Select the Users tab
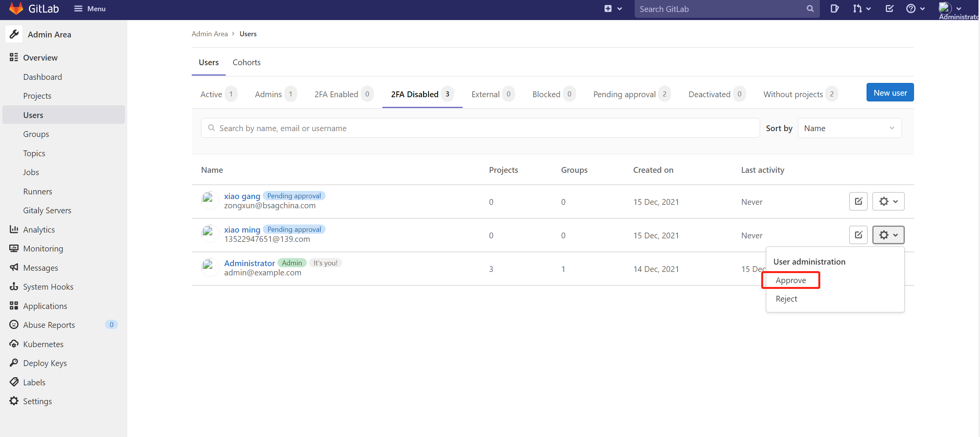The height and width of the screenshot is (437, 980). point(209,62)
